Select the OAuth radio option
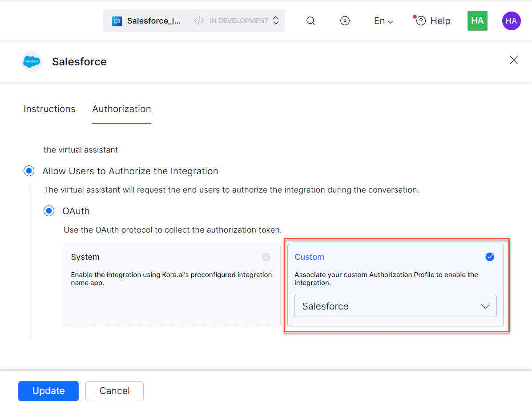 point(49,211)
